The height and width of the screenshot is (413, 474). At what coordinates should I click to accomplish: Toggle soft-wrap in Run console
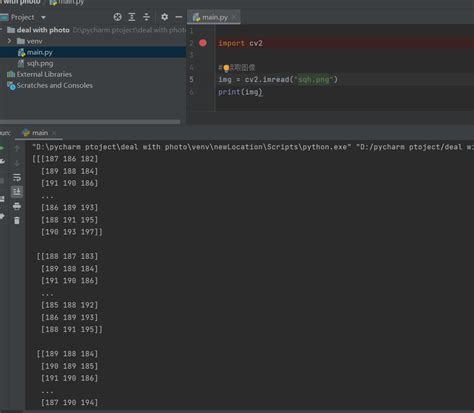pos(17,177)
